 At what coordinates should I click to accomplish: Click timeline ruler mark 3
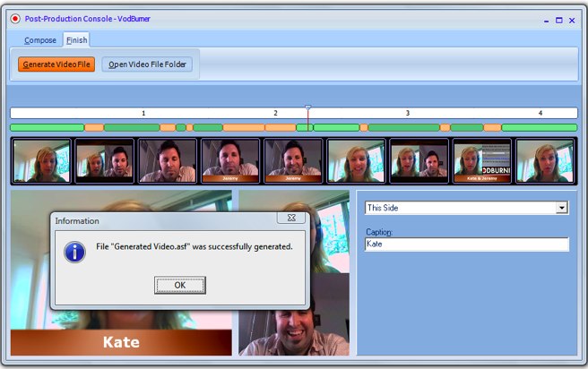408,113
